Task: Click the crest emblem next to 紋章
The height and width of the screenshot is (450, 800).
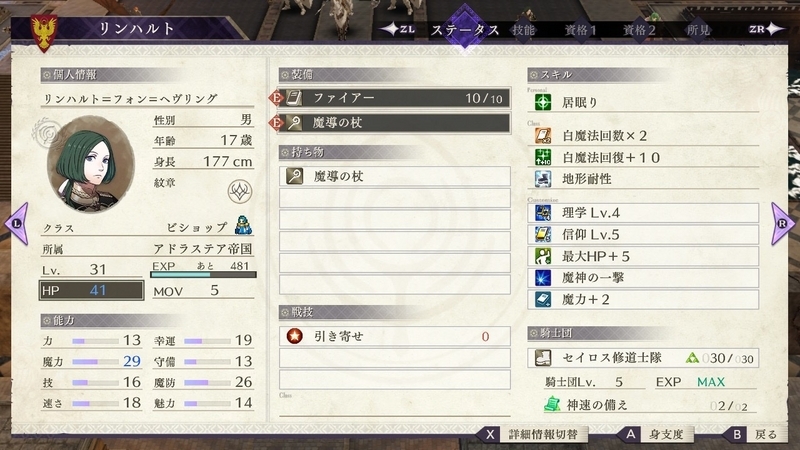Action: (239, 192)
